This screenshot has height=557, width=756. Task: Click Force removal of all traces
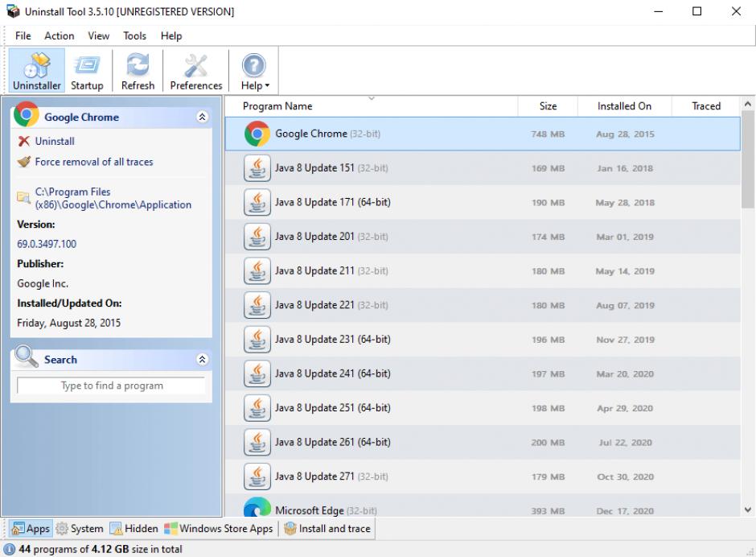coord(93,162)
